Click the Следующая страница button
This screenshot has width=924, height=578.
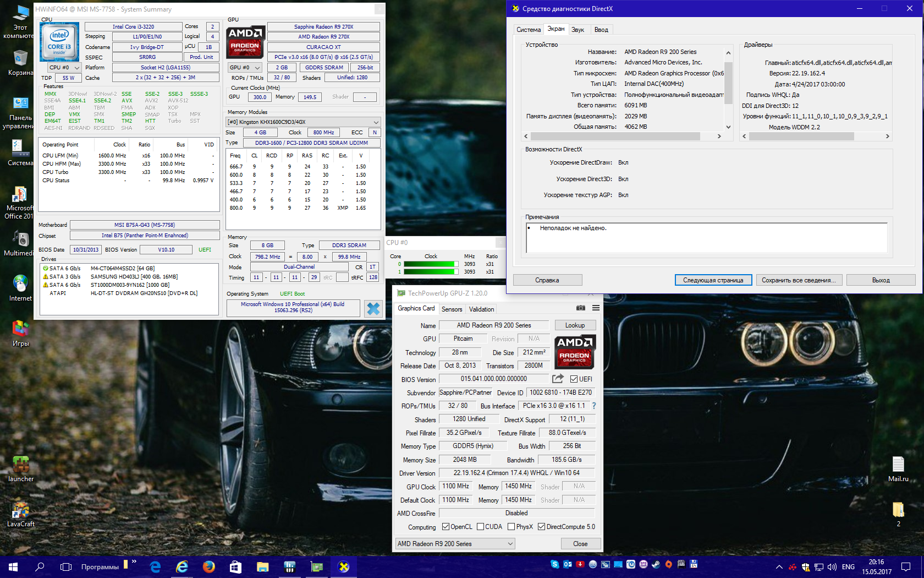tap(713, 280)
